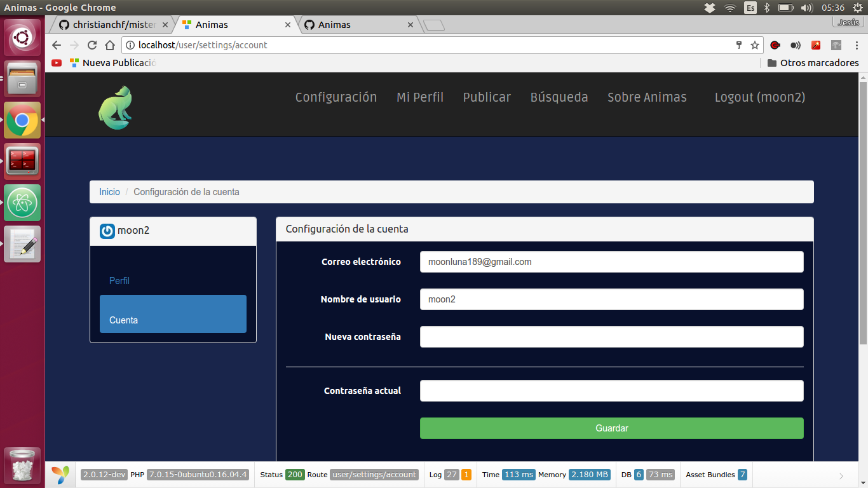Click the red pin extension icon
The image size is (868, 488).
click(x=816, y=45)
